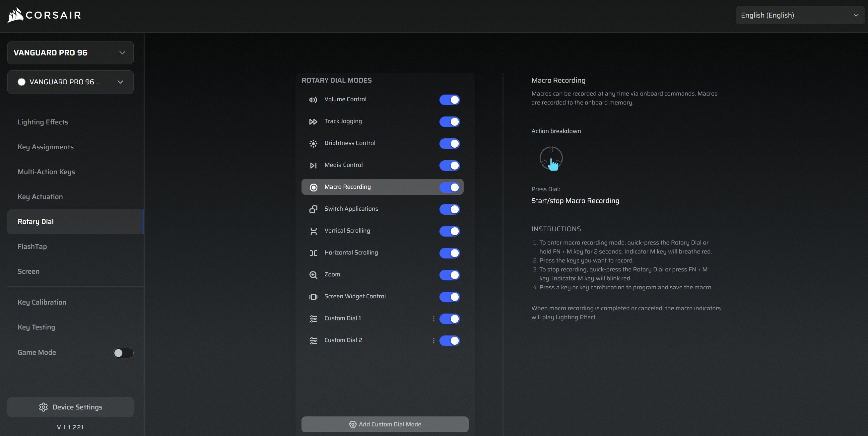Click the Switch Applications windows icon
This screenshot has width=868, height=436.
pyautogui.click(x=313, y=209)
